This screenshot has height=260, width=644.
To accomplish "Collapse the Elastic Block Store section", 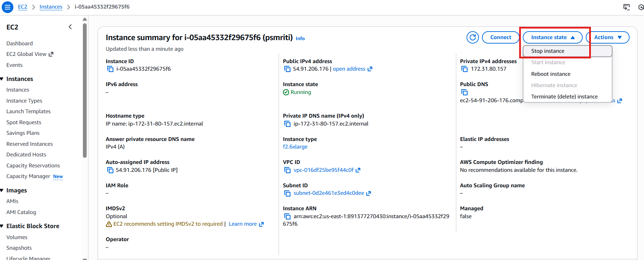I will 2,226.
